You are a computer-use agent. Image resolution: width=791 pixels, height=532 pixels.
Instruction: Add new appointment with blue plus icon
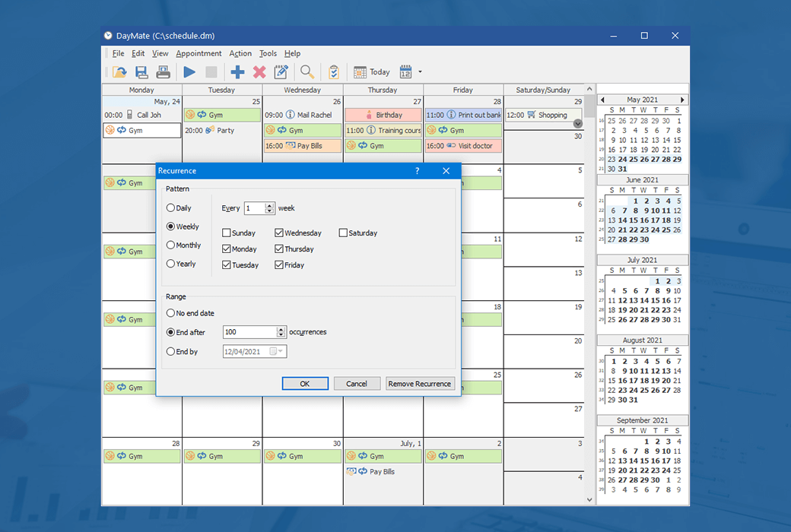tap(237, 72)
